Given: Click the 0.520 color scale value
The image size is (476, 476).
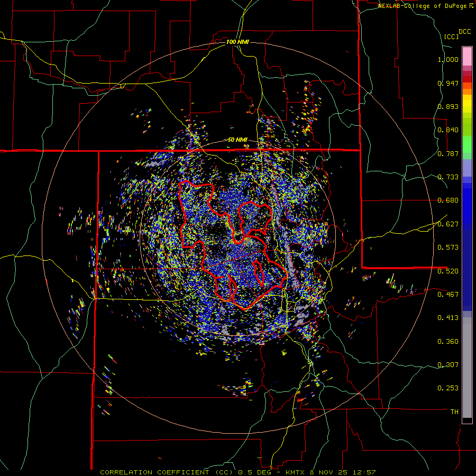Looking at the screenshot, I should coord(448,271).
